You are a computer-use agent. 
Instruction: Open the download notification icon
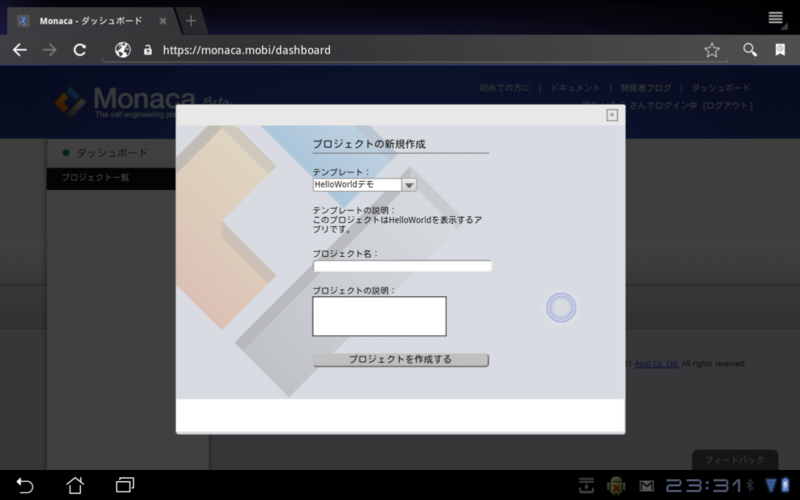(586, 485)
